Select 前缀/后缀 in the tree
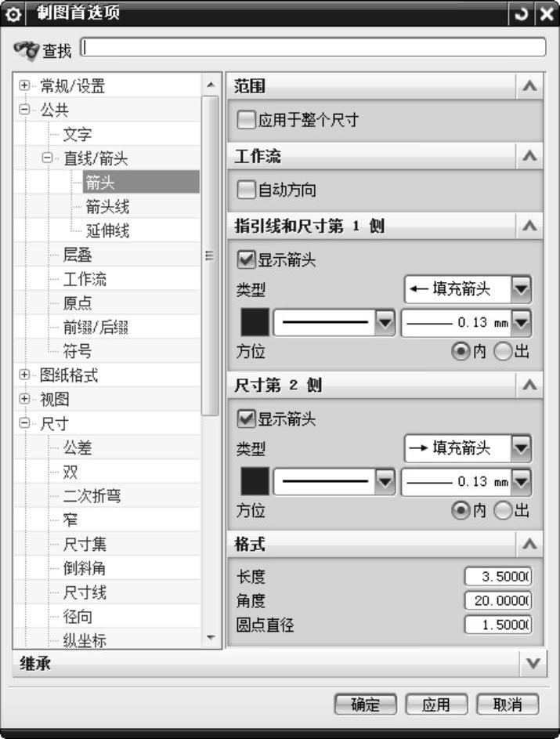560x739 pixels. tap(96, 327)
